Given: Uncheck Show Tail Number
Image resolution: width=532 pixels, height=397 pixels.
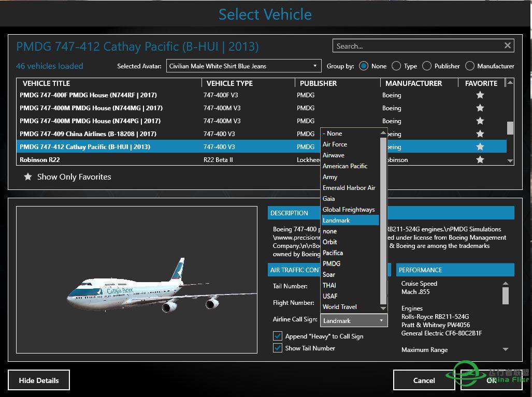Looking at the screenshot, I should point(278,348).
